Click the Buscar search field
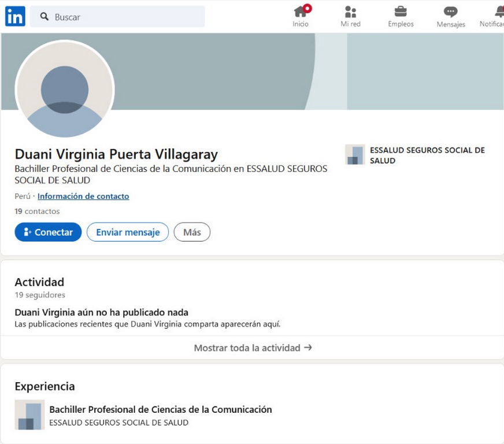 (127, 17)
